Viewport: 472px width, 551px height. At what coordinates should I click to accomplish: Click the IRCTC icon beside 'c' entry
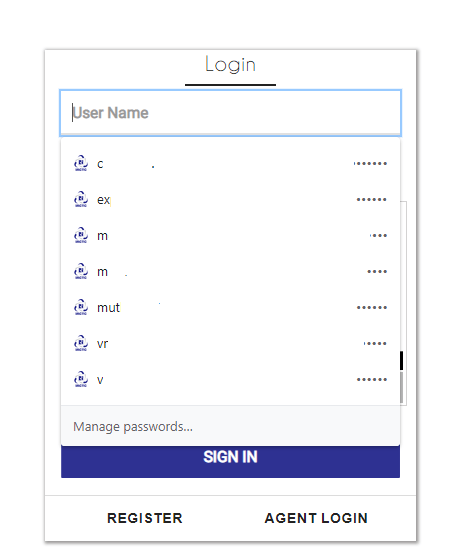[x=81, y=163]
